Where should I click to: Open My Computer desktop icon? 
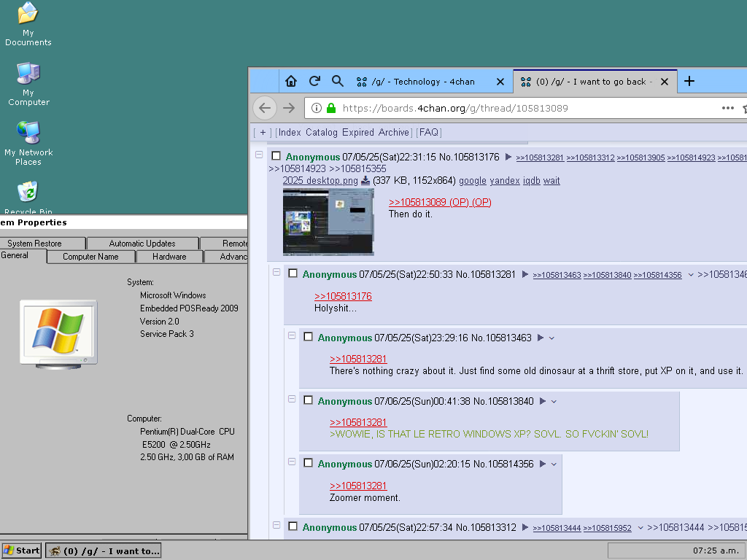coord(28,84)
